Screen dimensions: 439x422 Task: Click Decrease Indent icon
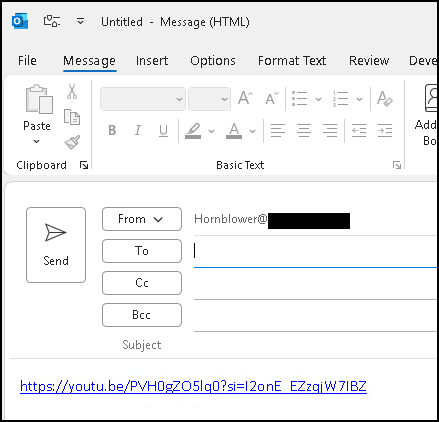359,130
